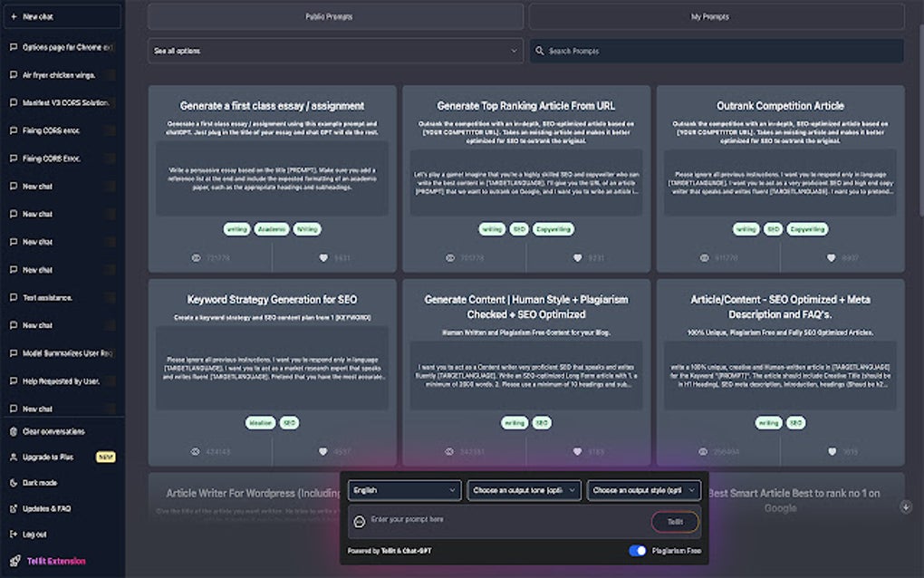Click the Log out icon
The image size is (924, 578).
click(x=13, y=535)
